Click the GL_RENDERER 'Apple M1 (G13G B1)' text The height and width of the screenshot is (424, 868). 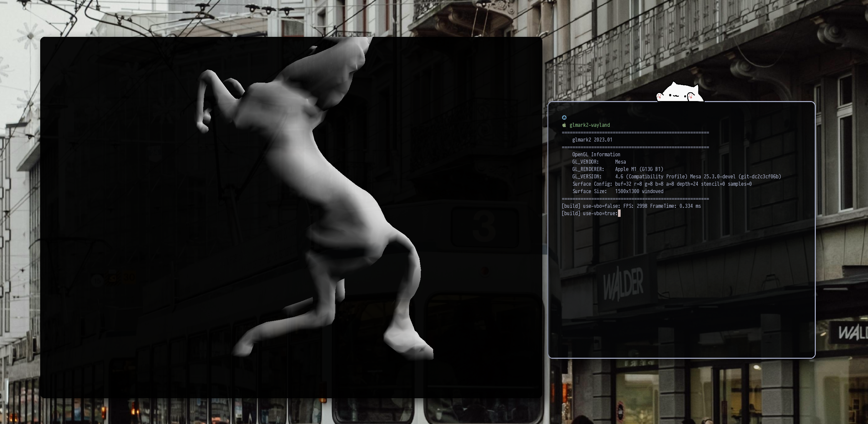coord(639,169)
